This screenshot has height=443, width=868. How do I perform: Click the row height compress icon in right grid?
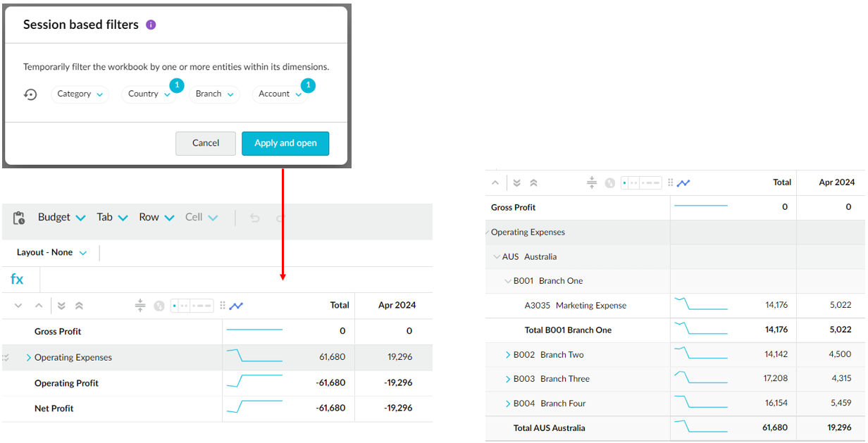click(x=591, y=182)
